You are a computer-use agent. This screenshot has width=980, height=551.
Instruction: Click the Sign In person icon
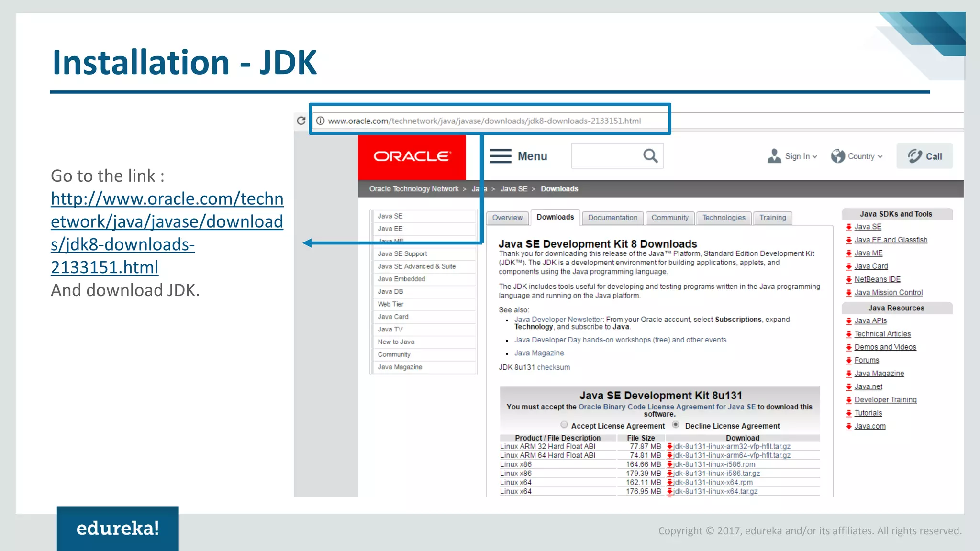coord(774,156)
